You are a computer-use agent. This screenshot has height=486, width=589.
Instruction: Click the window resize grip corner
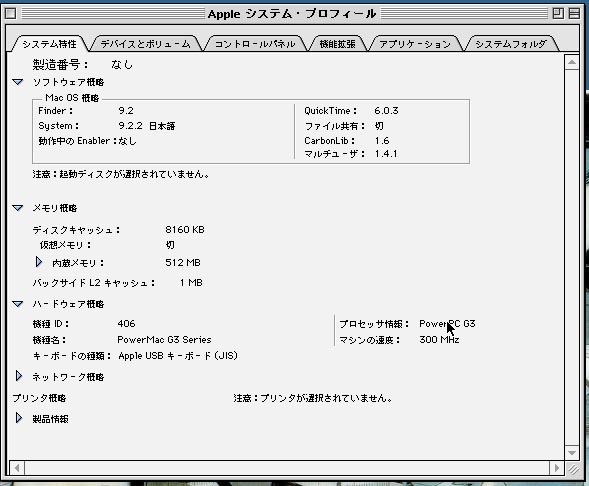[572, 468]
